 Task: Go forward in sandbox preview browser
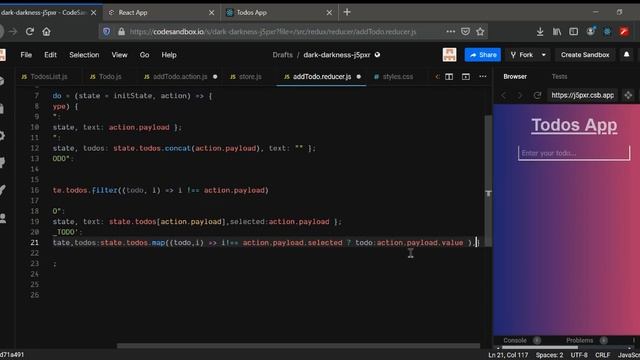coord(520,95)
